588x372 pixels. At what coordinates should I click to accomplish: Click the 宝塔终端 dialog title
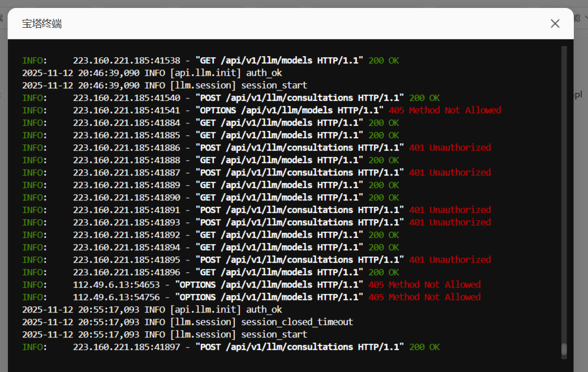42,24
